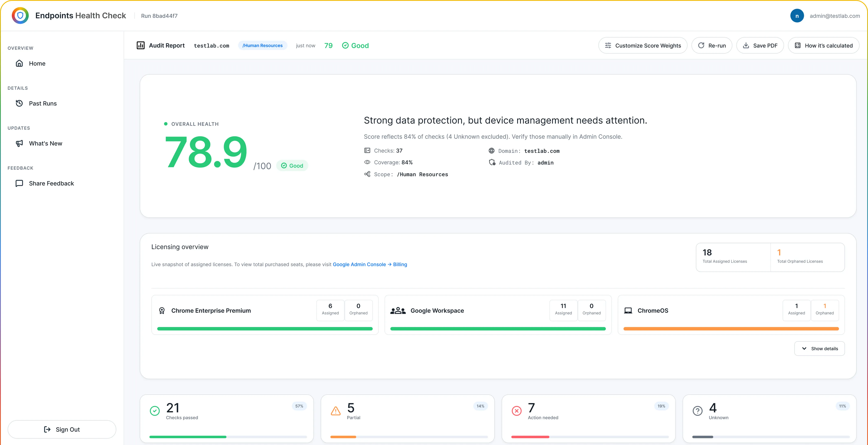This screenshot has height=445, width=868.
Task: Open Share Feedback in the sidebar
Action: tap(62, 183)
